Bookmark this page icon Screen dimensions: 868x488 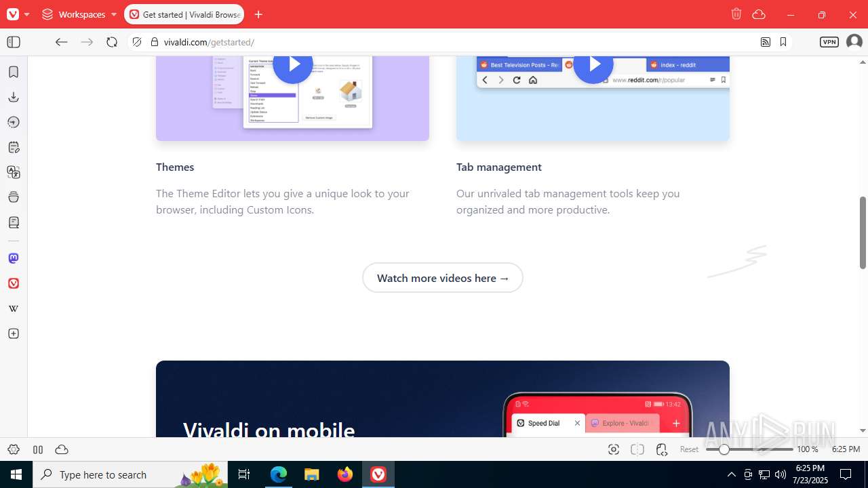[783, 42]
